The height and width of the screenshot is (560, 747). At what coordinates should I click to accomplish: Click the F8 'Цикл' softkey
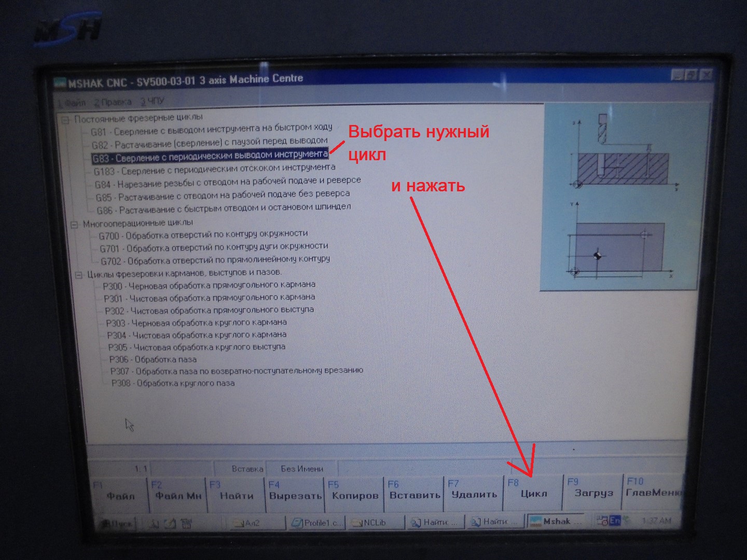(x=534, y=492)
